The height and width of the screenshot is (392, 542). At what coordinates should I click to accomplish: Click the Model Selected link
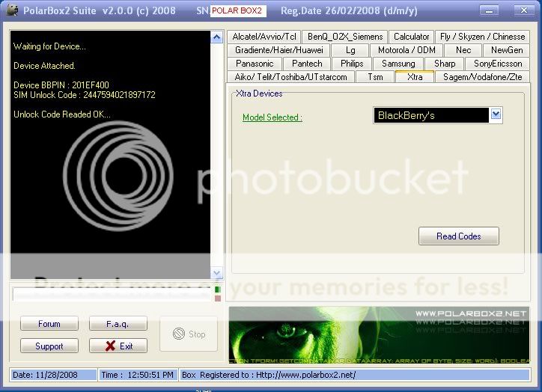click(272, 117)
